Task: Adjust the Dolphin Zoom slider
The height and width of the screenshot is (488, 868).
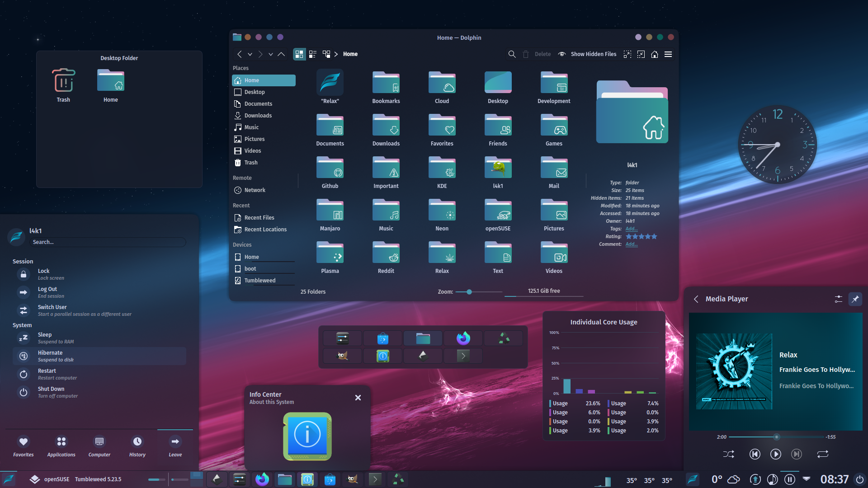Action: [x=479, y=292]
